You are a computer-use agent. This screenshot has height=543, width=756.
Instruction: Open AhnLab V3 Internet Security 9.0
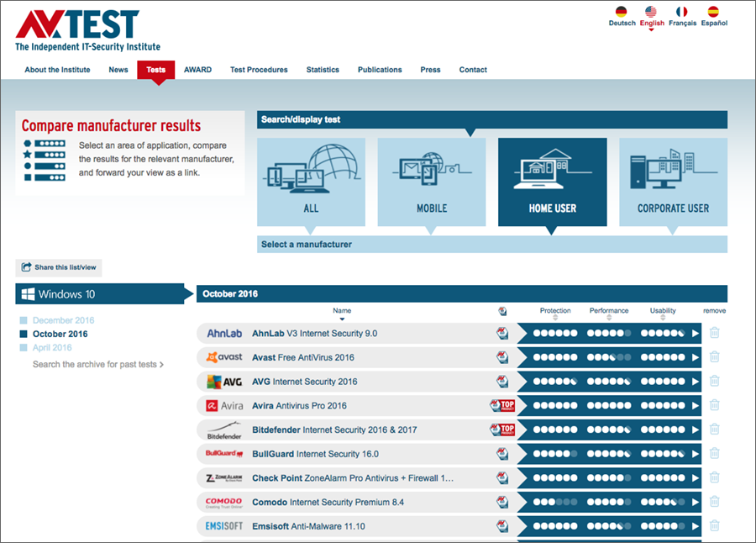click(314, 333)
